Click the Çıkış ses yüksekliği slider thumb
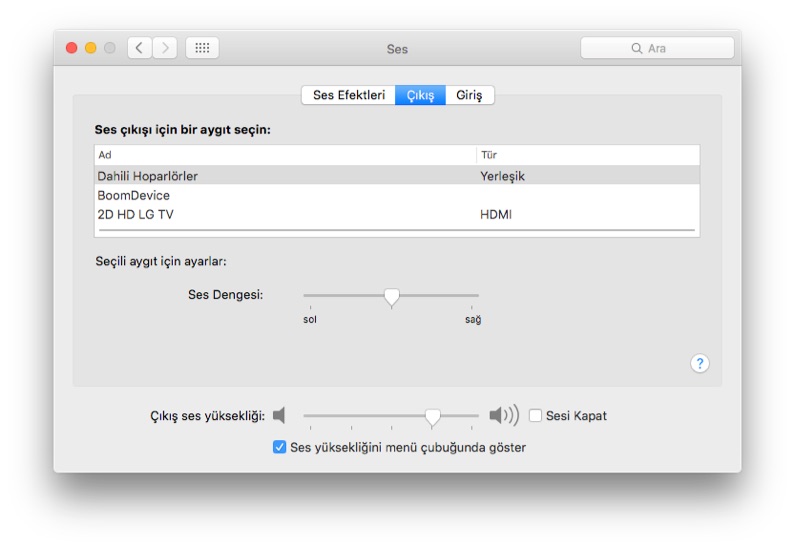 click(432, 417)
